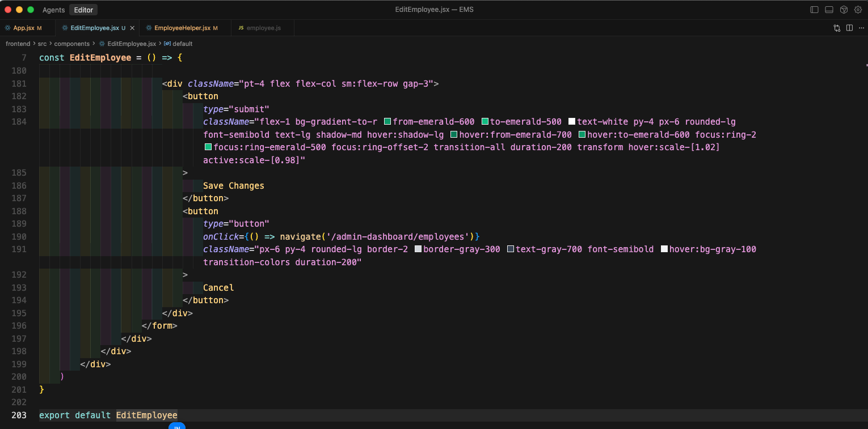Expand the EditEmployee.jsx breadcrumb

click(132, 44)
